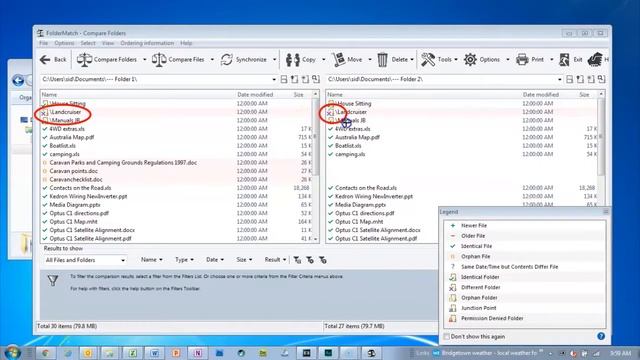640x360 pixels.
Task: Open the Select menu
Action: [88, 43]
